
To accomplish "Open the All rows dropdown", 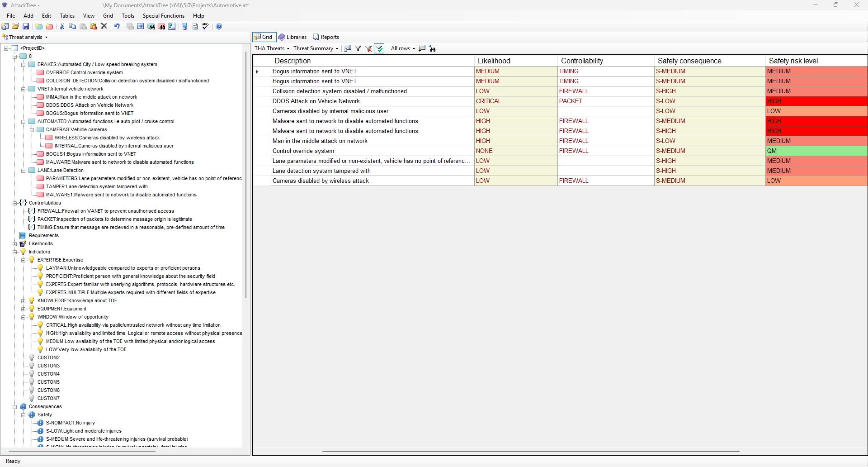I will (x=402, y=48).
